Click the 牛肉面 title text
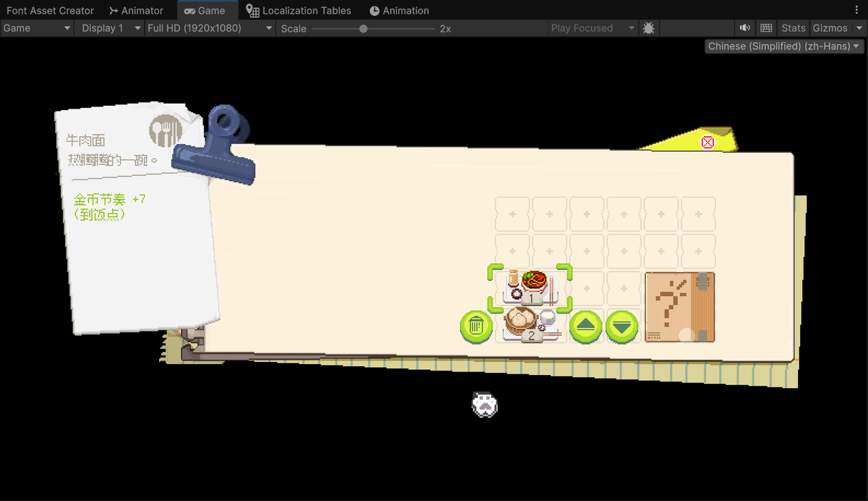868x501 pixels. point(85,140)
